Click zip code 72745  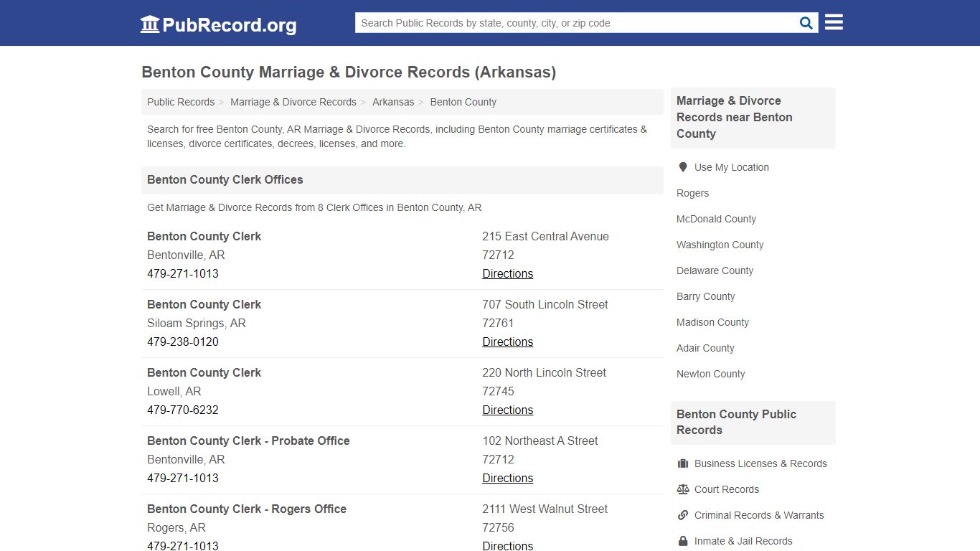498,391
